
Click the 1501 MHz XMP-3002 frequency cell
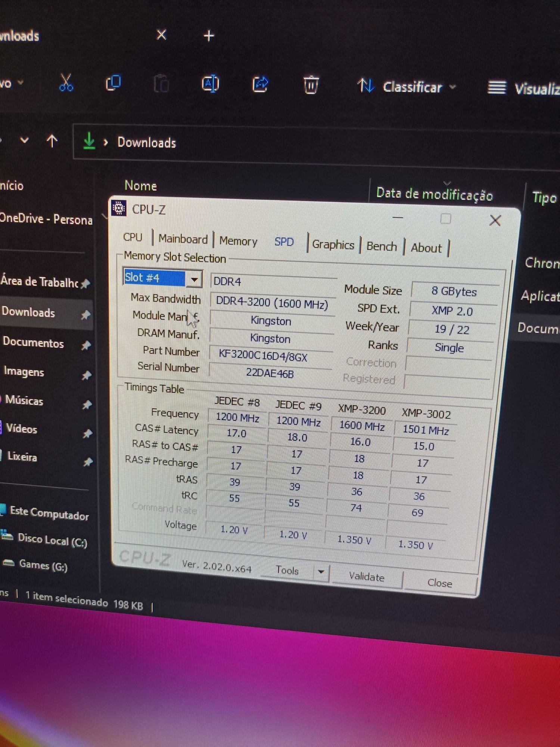click(x=426, y=430)
